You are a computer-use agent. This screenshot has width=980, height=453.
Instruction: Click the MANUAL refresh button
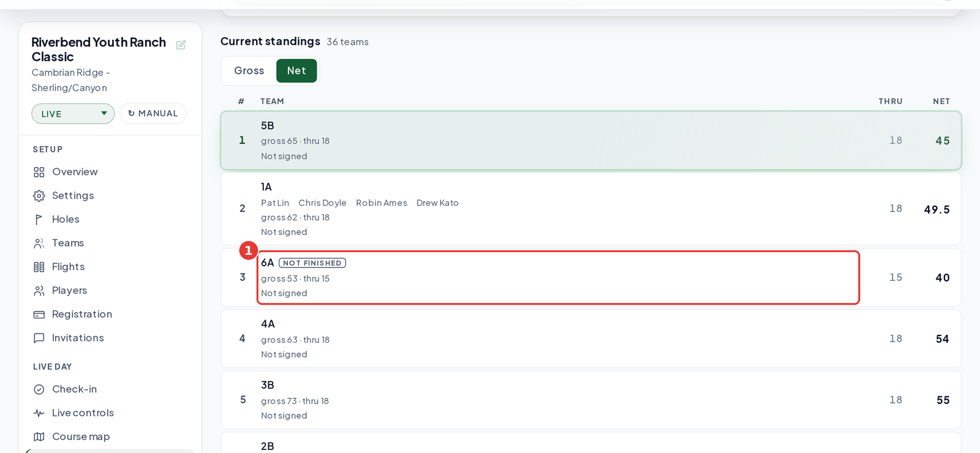[x=153, y=113]
